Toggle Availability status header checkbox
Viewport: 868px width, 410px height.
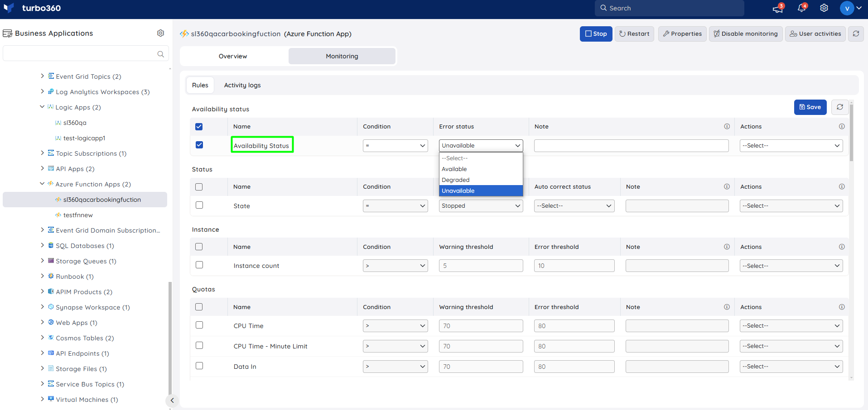[x=199, y=127]
